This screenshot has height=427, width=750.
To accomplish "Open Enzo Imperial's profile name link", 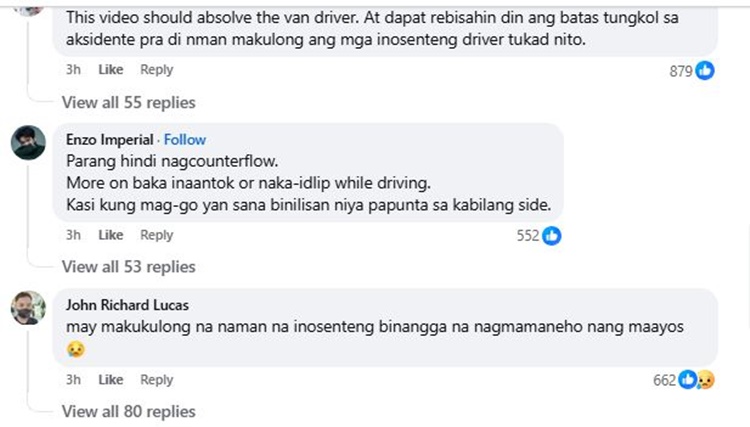I will (110, 140).
